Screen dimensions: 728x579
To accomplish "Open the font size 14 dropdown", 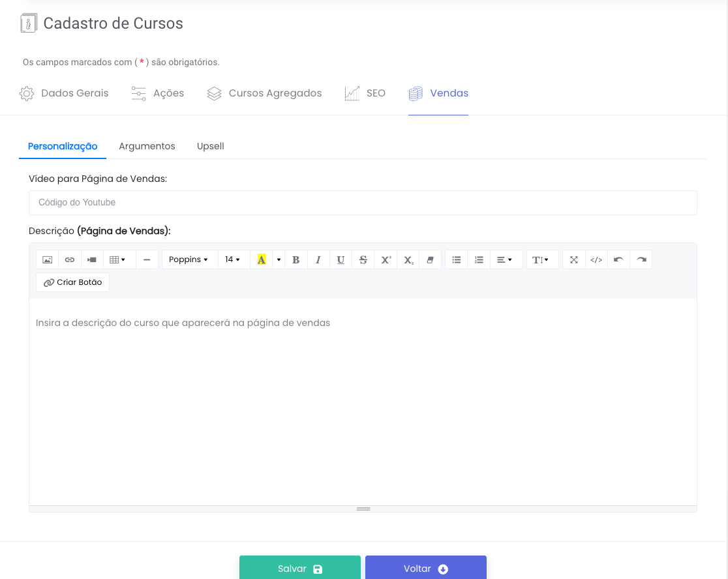I will tap(233, 260).
